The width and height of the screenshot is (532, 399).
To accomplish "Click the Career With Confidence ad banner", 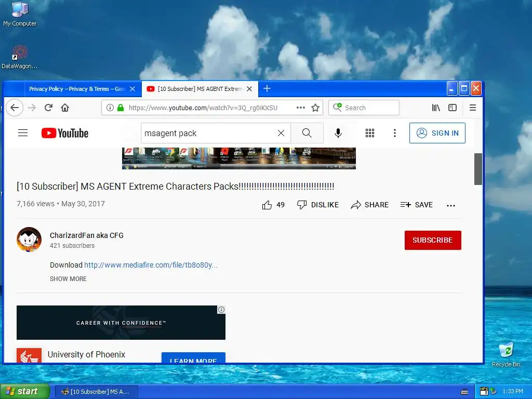I will (121, 323).
